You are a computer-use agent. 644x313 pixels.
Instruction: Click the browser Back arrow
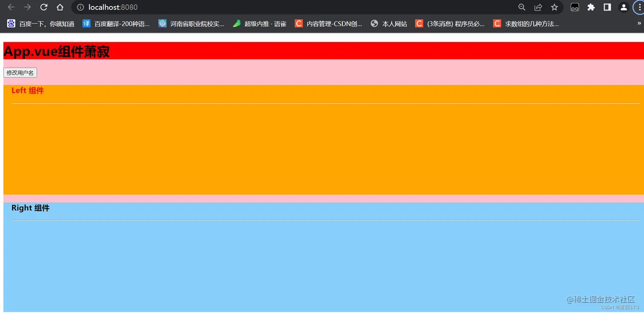11,7
